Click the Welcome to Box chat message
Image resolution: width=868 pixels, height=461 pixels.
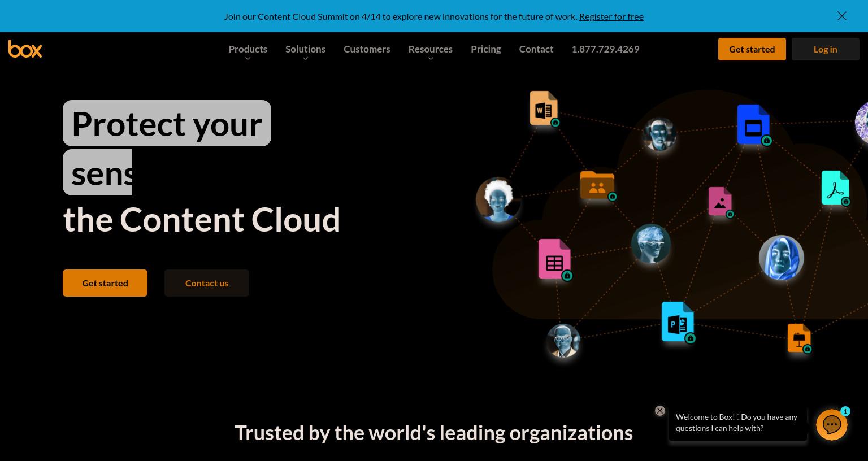[737, 423]
